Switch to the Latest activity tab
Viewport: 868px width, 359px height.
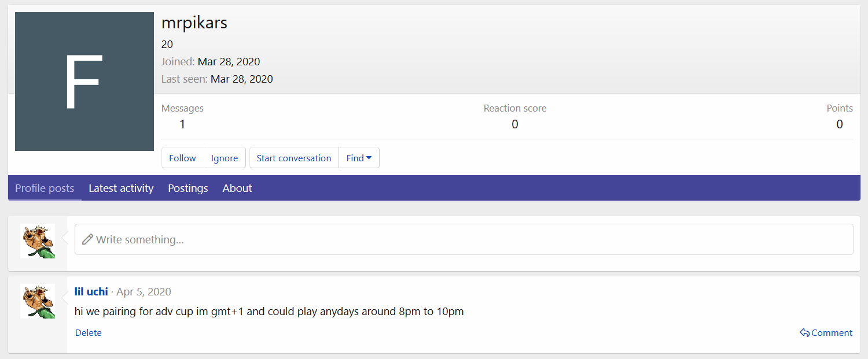121,188
